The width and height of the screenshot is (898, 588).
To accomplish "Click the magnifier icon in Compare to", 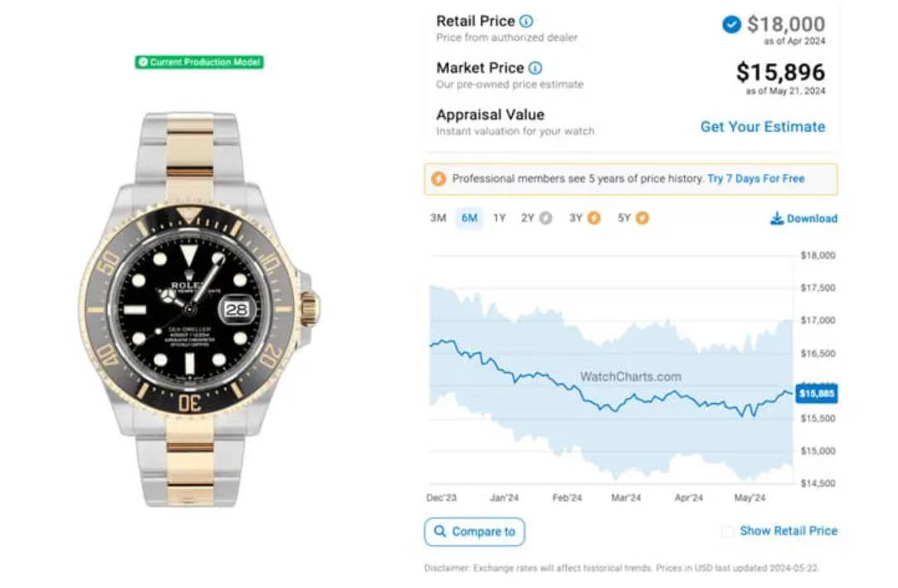I will (x=439, y=532).
